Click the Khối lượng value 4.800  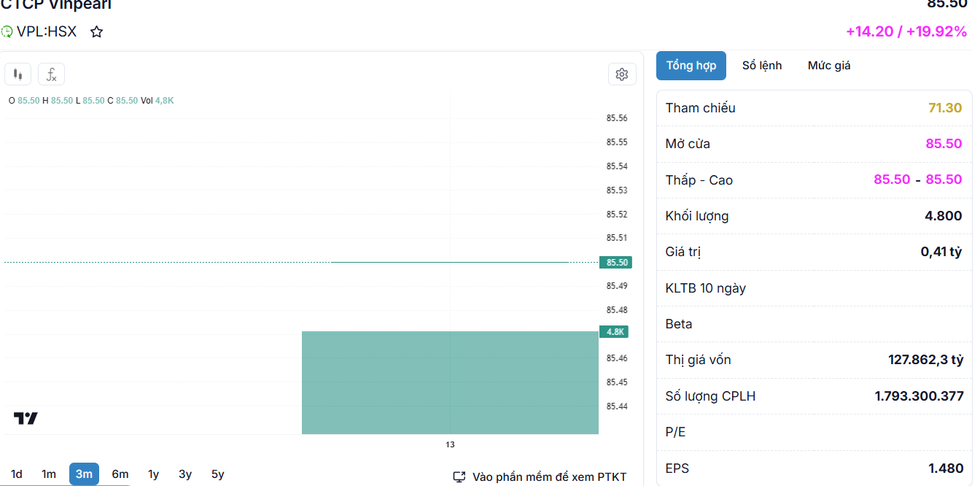[x=944, y=216]
